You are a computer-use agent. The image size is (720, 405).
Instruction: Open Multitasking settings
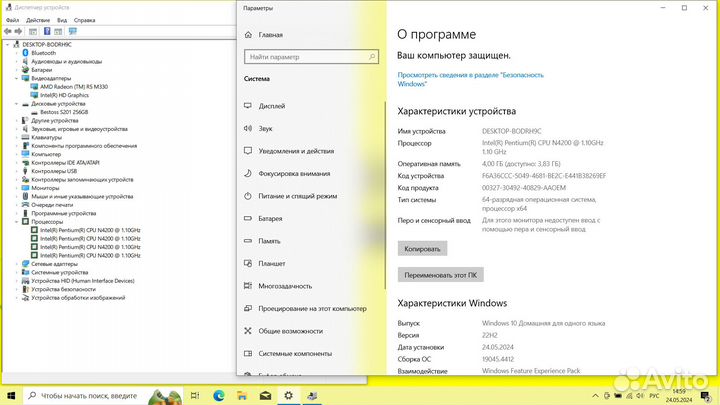285,286
